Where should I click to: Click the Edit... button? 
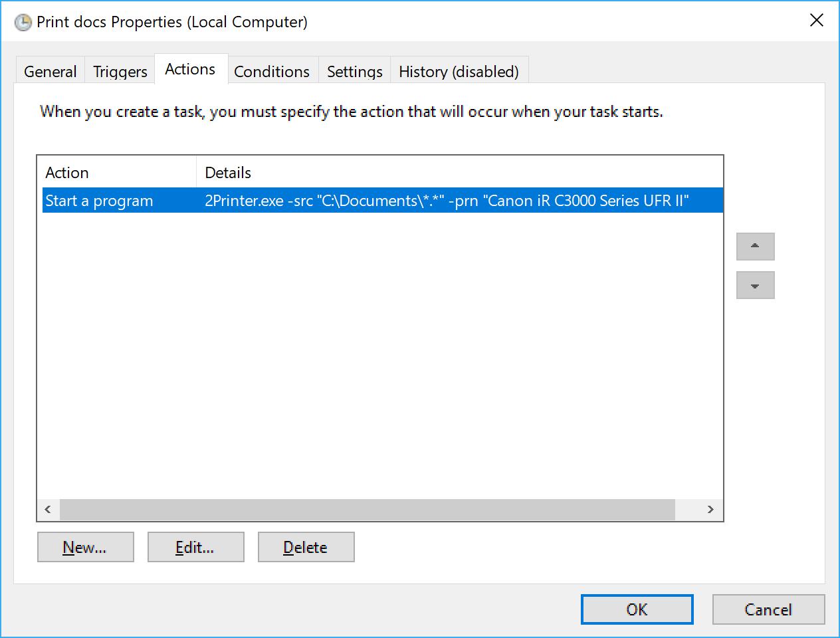(x=195, y=547)
